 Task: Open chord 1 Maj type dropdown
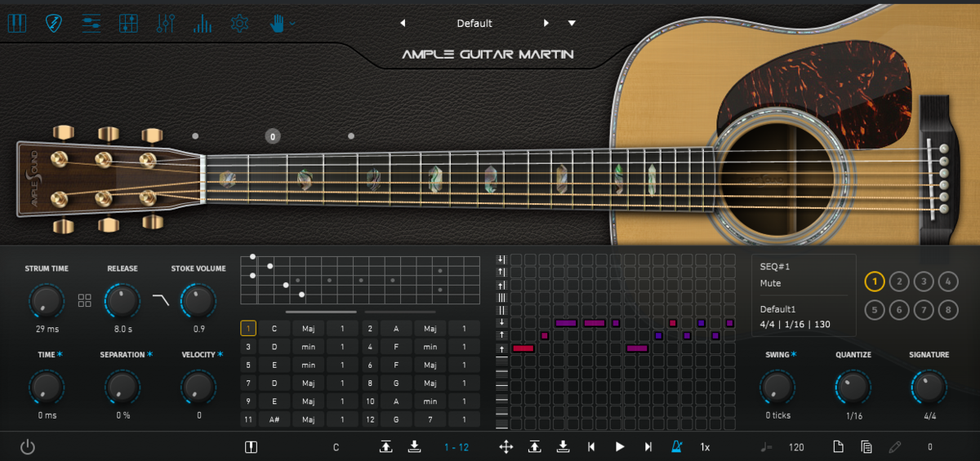pyautogui.click(x=309, y=328)
